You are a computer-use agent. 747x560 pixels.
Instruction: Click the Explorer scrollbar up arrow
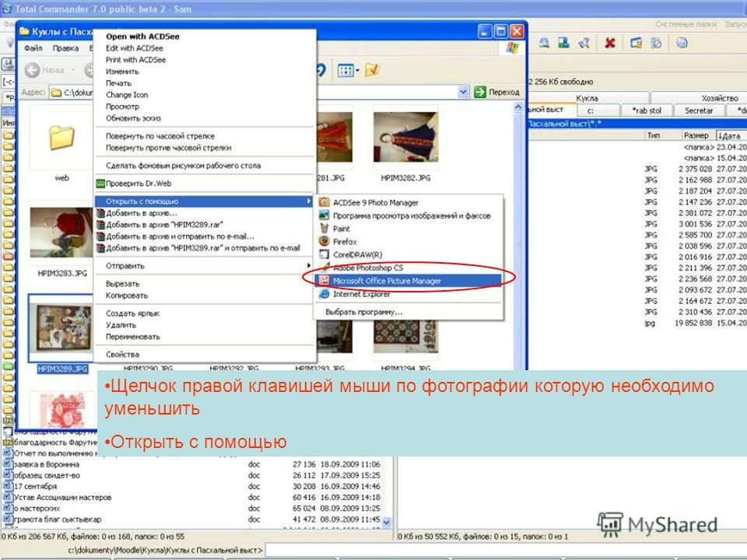518,108
